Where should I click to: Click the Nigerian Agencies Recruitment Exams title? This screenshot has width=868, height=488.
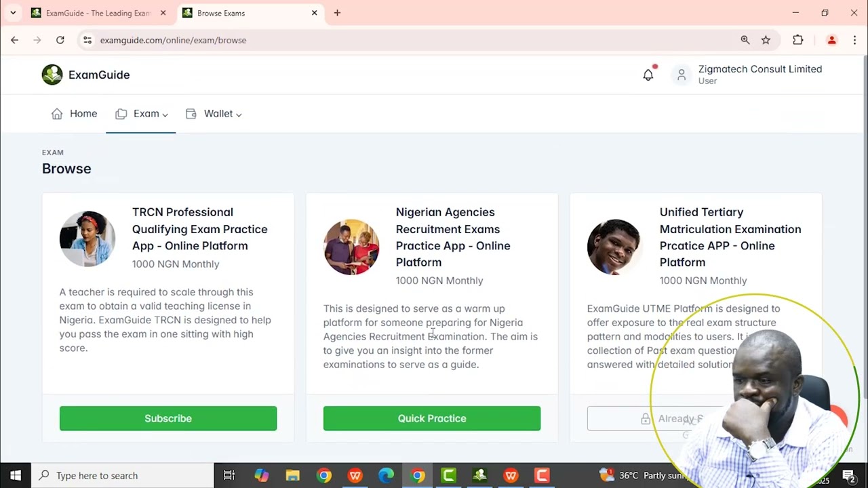453,237
